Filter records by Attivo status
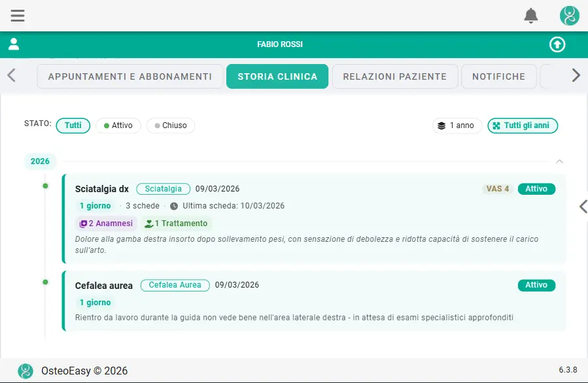The image size is (588, 383). pyautogui.click(x=118, y=125)
